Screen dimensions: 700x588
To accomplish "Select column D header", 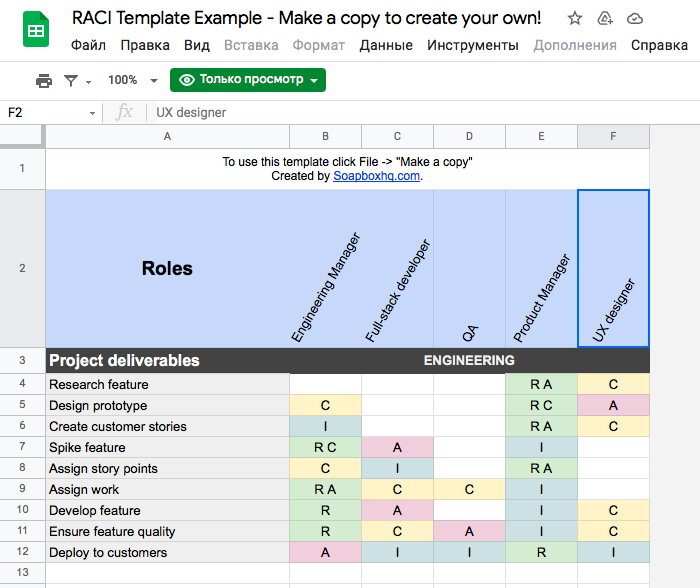I will (x=469, y=136).
